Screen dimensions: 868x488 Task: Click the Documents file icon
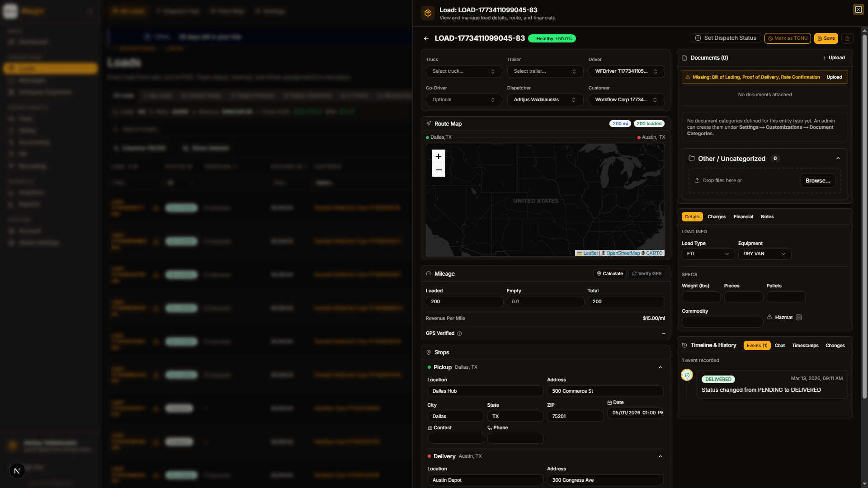(x=684, y=58)
